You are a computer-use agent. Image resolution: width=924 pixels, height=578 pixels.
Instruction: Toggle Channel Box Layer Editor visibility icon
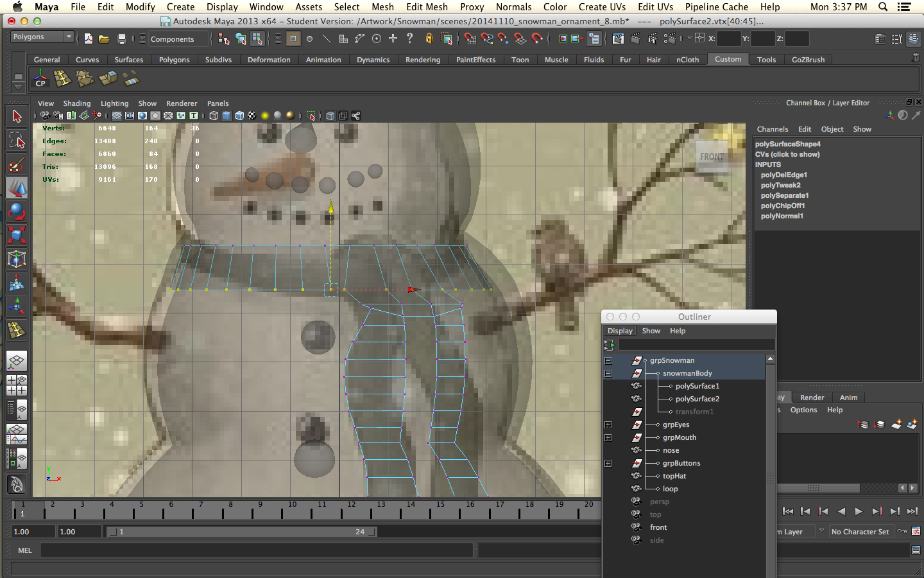pyautogui.click(x=914, y=39)
